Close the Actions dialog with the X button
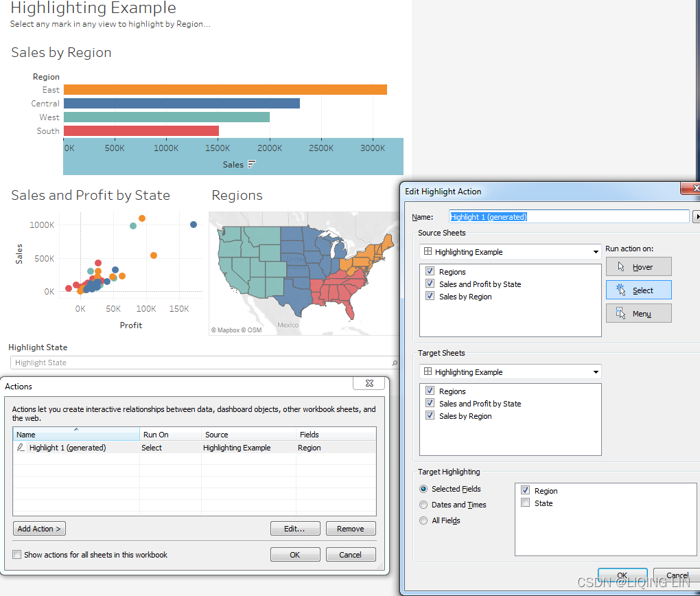Viewport: 700px width, 596px height. [x=369, y=383]
